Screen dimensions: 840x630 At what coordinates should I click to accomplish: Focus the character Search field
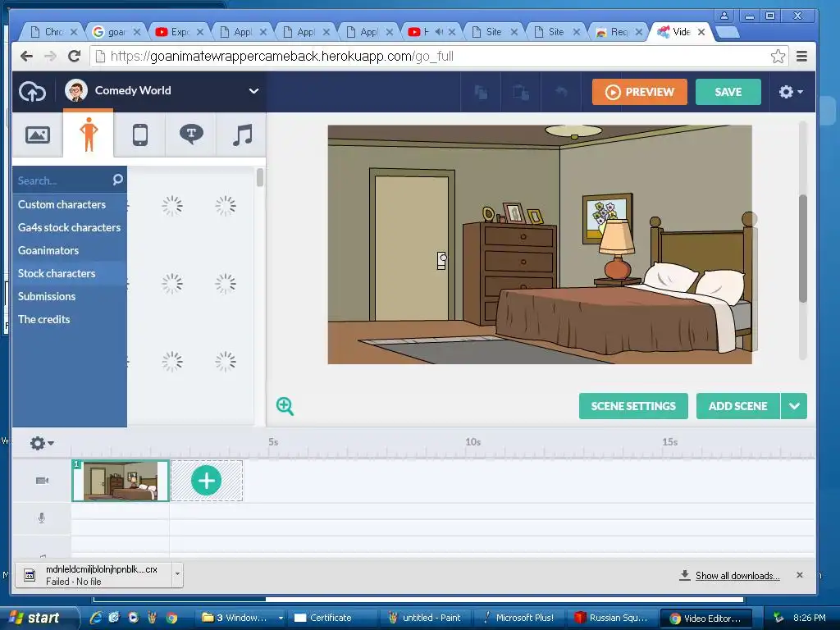pos(62,180)
